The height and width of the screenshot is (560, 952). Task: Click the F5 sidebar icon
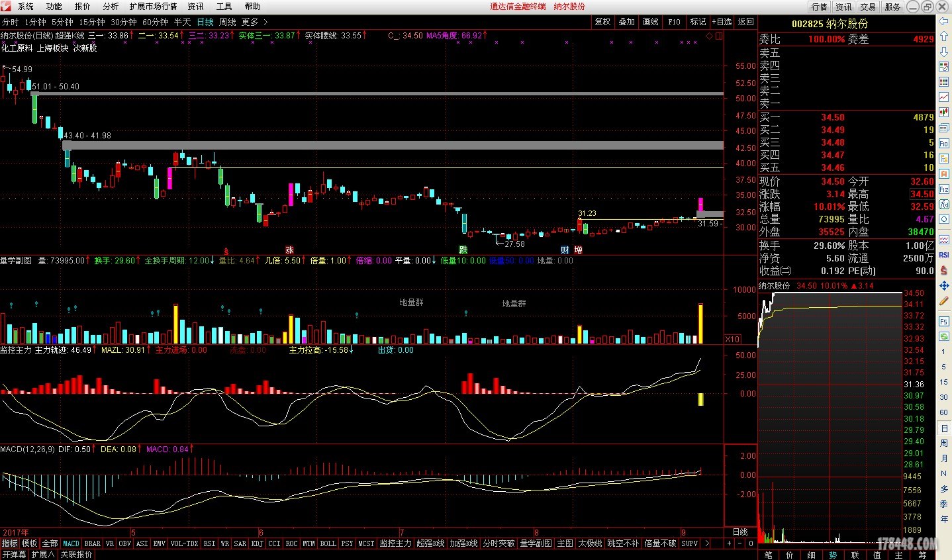pyautogui.click(x=944, y=321)
